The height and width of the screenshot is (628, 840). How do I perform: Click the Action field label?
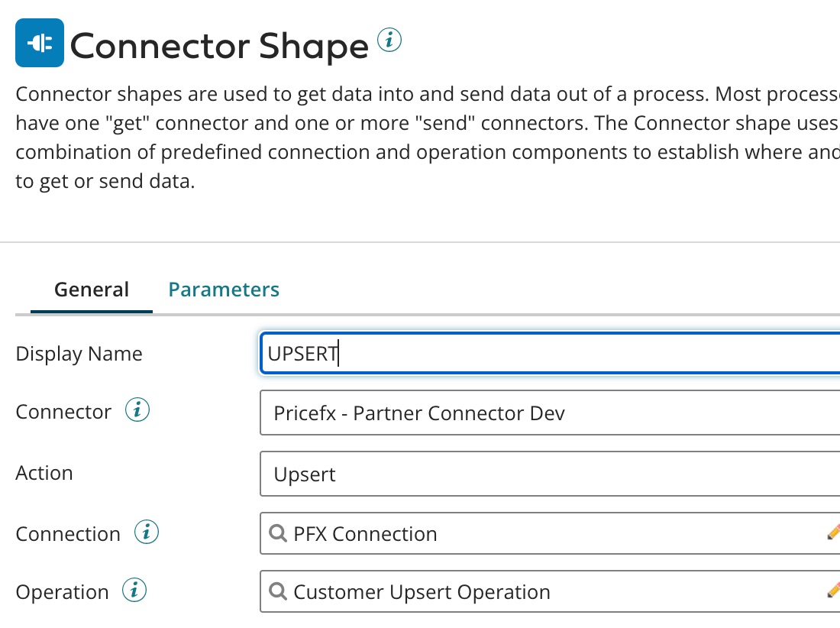coord(44,473)
